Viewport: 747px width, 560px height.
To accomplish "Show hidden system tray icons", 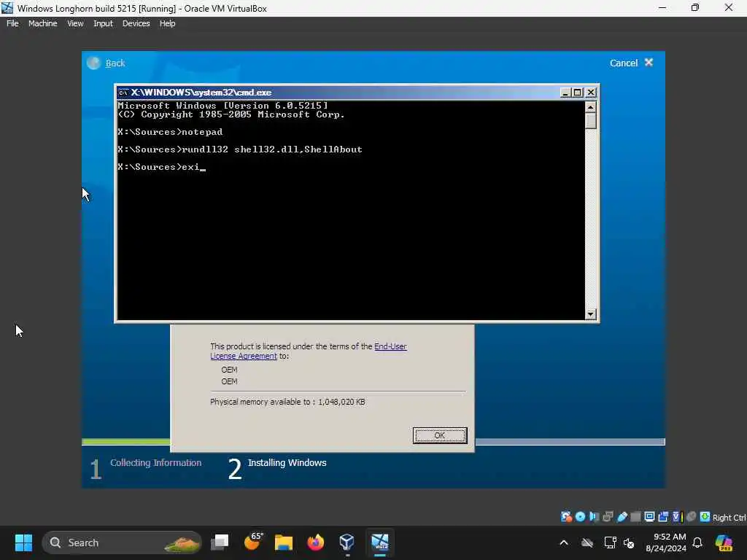I will (x=564, y=542).
